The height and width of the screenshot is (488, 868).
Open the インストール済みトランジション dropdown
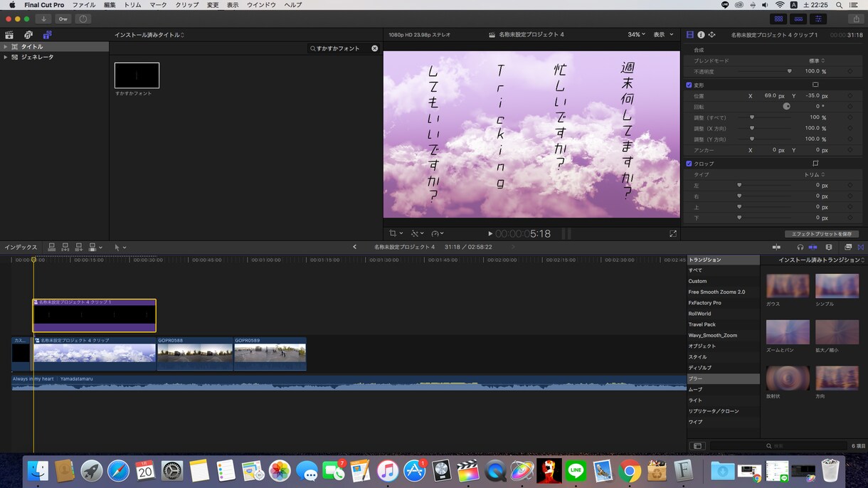tap(822, 260)
